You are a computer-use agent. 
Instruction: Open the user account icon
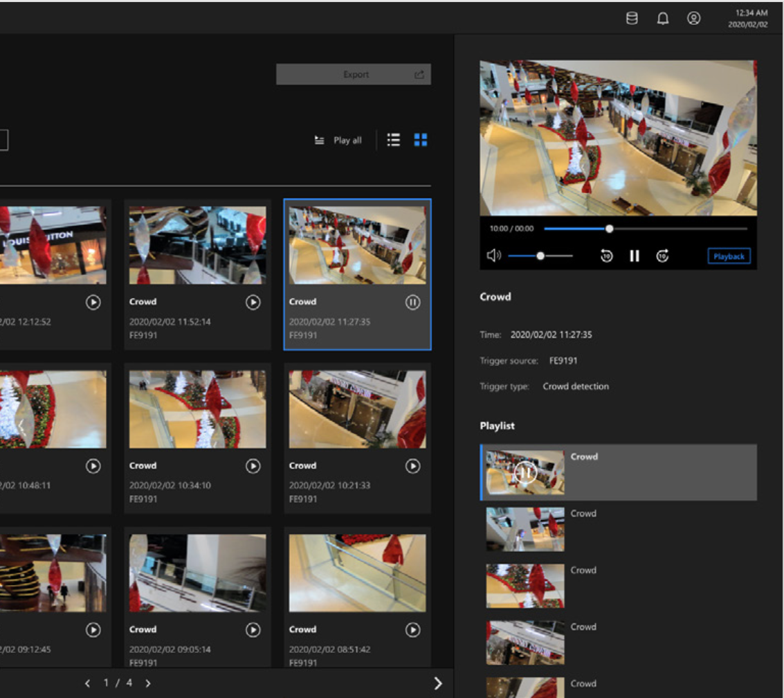[x=693, y=19]
